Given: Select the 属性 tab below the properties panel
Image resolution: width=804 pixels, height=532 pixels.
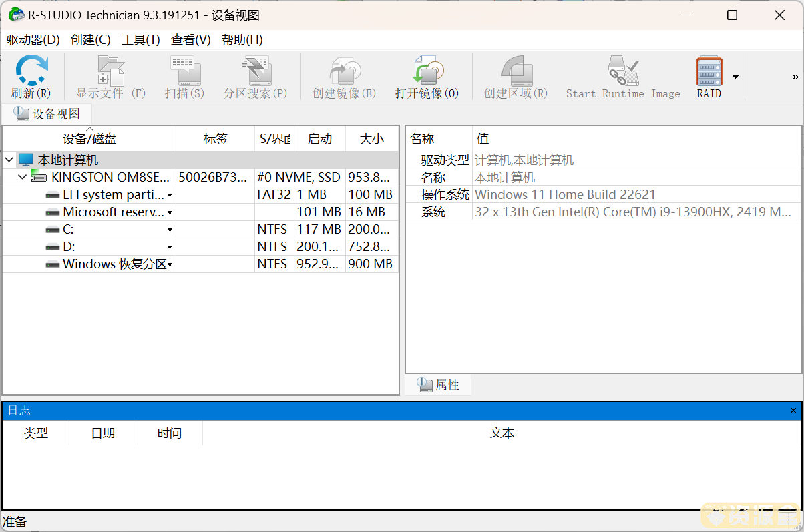Looking at the screenshot, I should (438, 385).
